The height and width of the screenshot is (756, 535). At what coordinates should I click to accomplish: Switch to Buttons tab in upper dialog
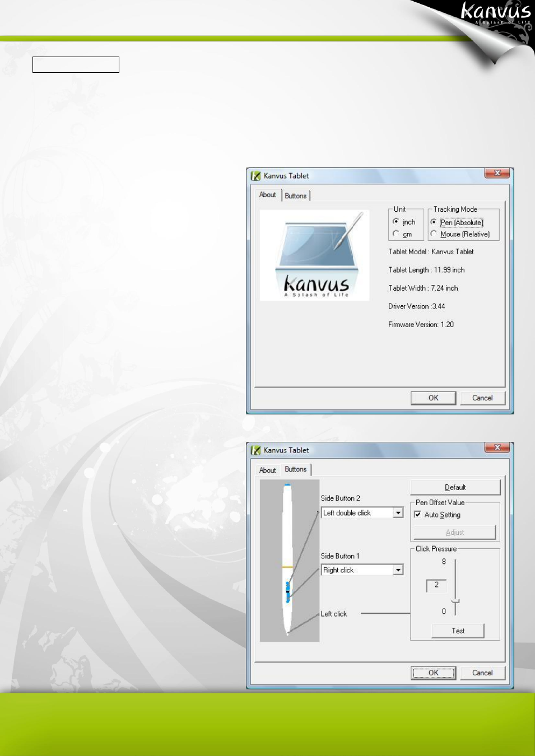point(296,196)
